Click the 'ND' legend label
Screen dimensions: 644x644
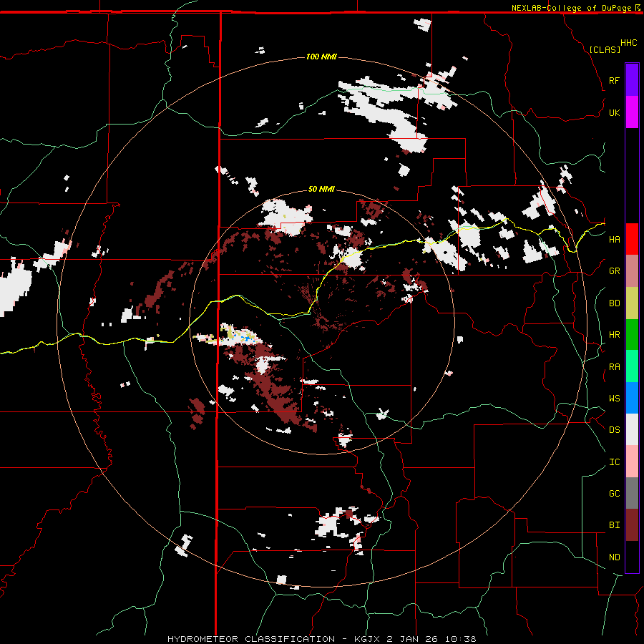(x=614, y=557)
